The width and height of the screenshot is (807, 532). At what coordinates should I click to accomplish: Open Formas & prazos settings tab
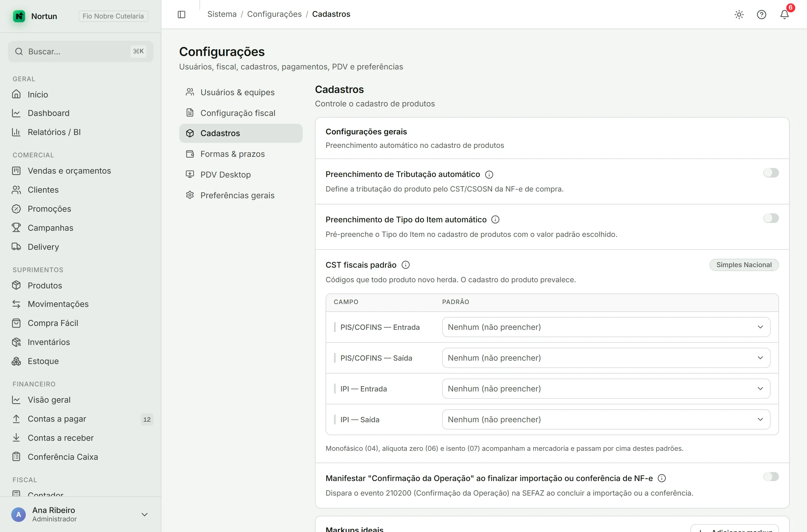241,154
